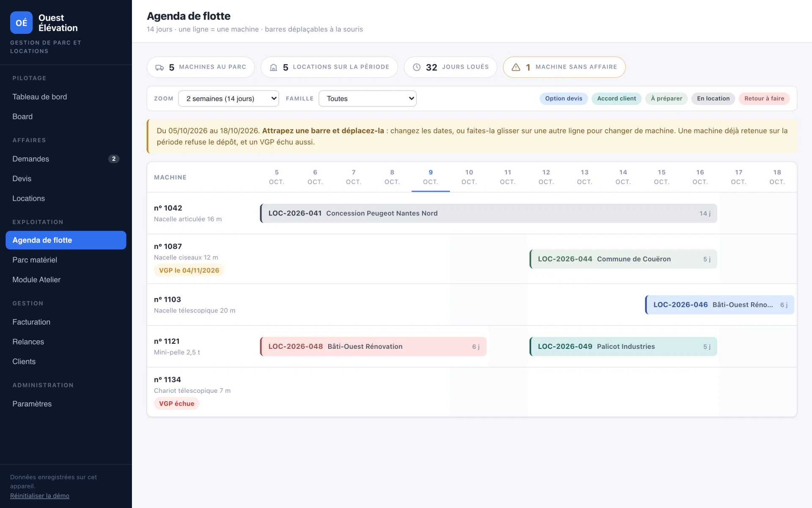Viewport: 812px width, 508px height.
Task: Open Devis in the sidebar
Action: point(66,179)
